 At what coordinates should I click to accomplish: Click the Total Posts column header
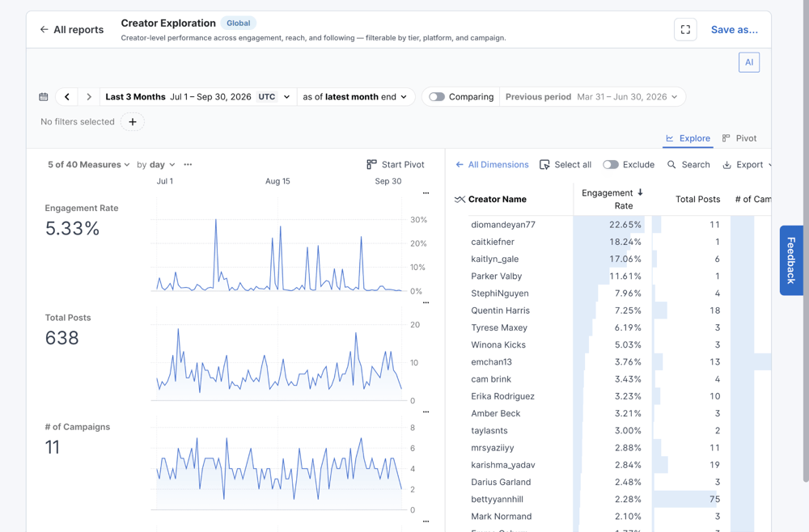point(697,199)
